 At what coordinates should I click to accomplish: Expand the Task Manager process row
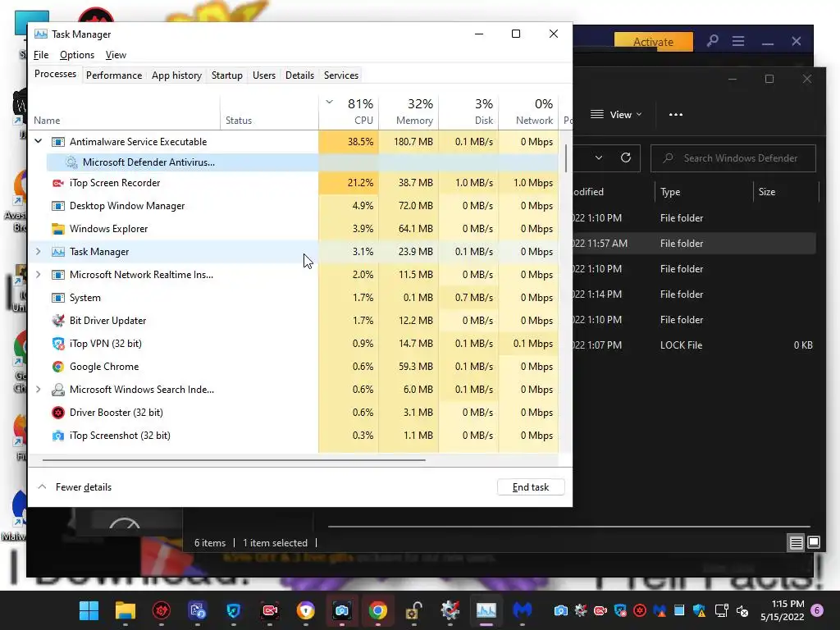tap(38, 251)
